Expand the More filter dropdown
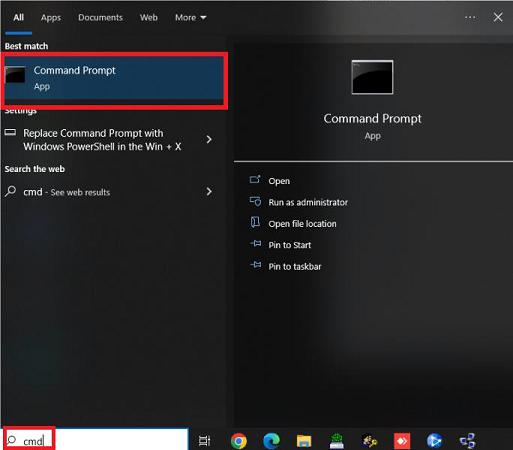 click(191, 17)
